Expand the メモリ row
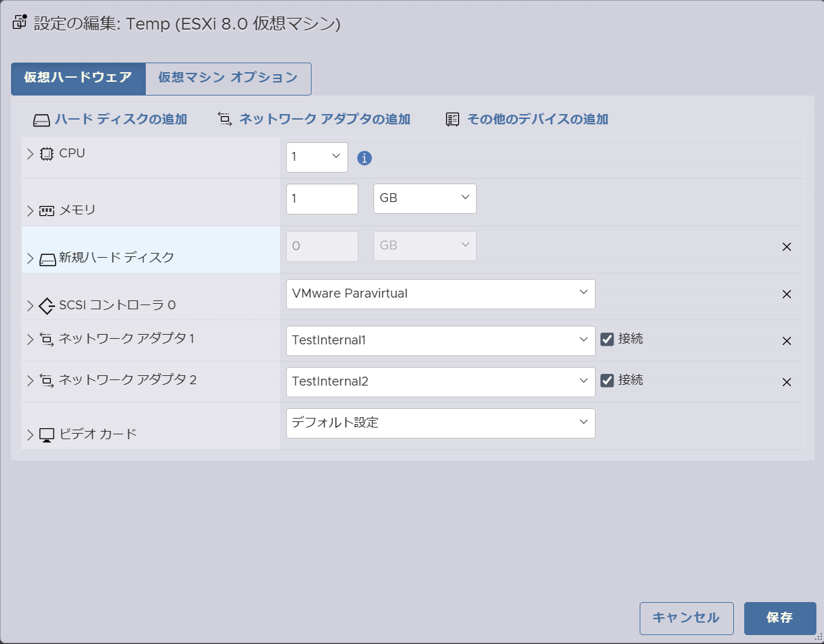 [30, 210]
